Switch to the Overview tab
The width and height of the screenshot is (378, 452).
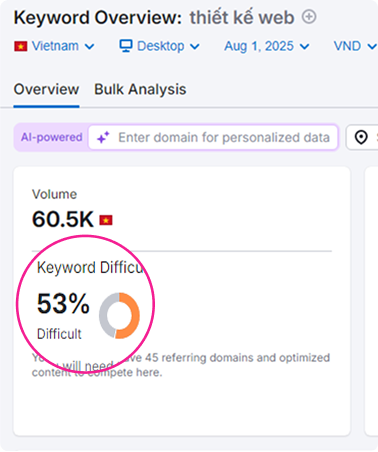coord(46,89)
